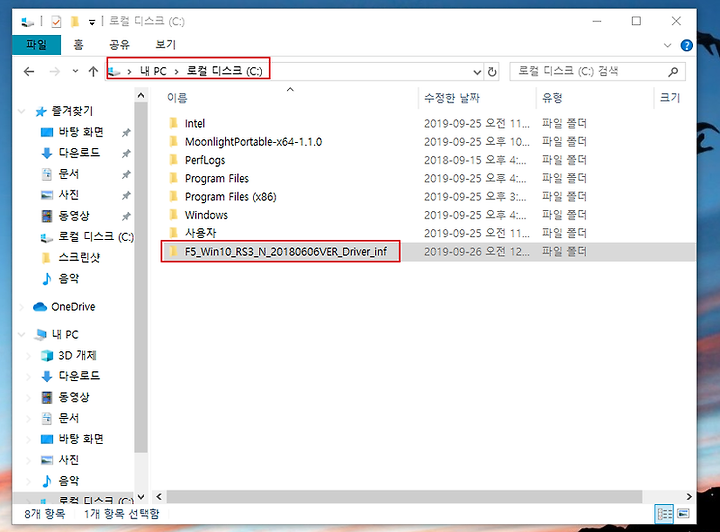Screen dimensions: 720x532
Task: Click the New Folder quick access icon
Action: [x=75, y=21]
